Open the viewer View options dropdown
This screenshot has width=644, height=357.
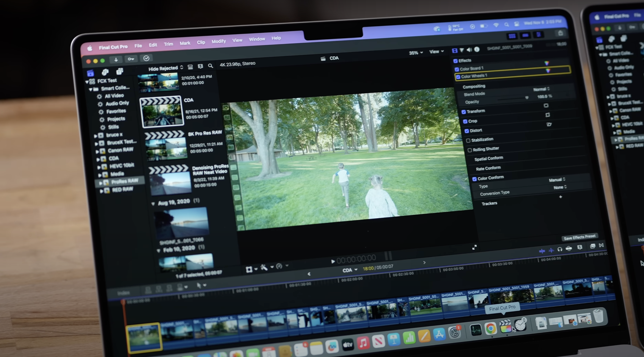[x=436, y=52]
